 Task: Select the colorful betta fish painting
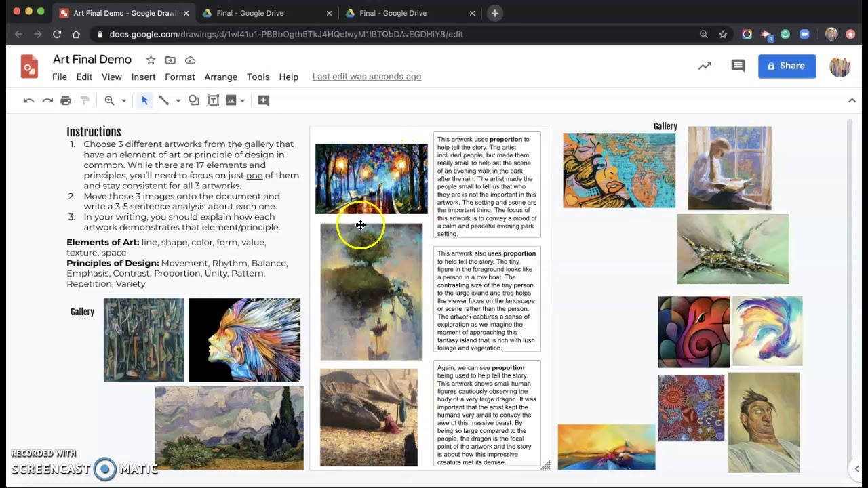pos(768,331)
